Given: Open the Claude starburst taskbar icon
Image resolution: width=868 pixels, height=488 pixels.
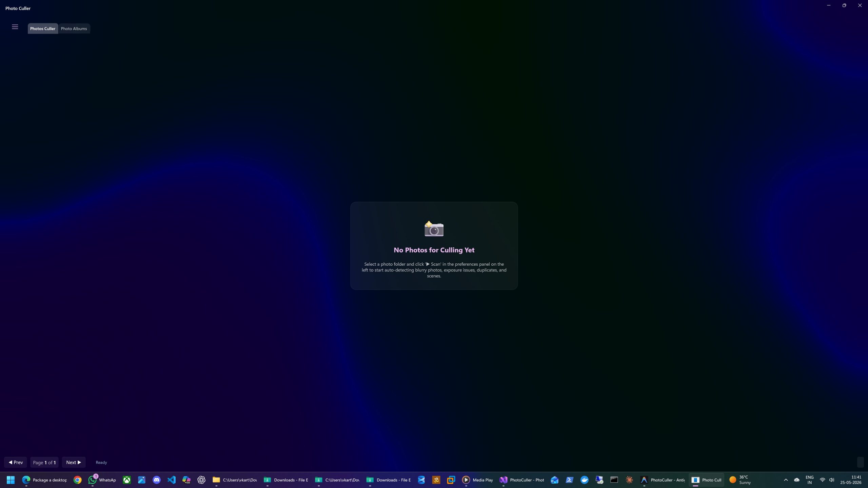Looking at the screenshot, I should point(629,480).
